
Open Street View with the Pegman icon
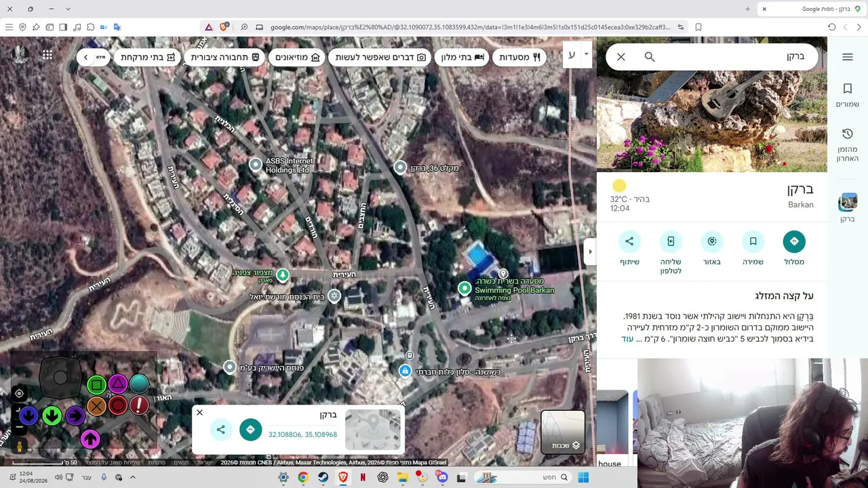[x=19, y=445]
